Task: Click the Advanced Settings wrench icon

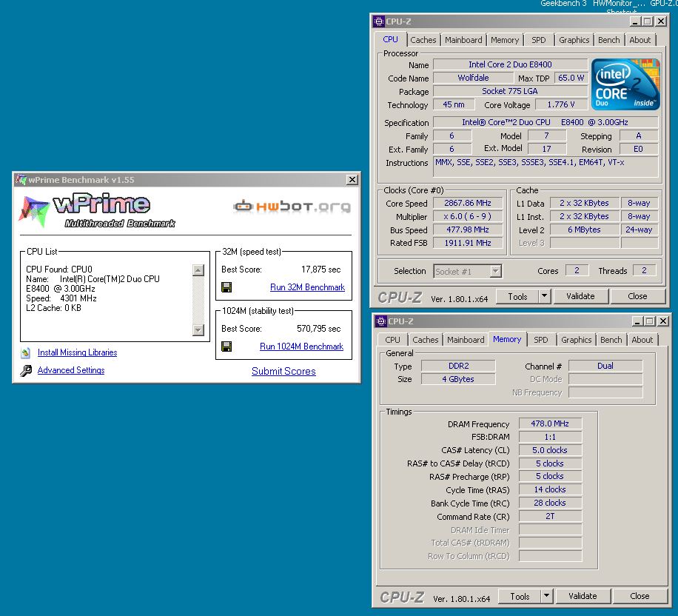Action: coord(26,371)
